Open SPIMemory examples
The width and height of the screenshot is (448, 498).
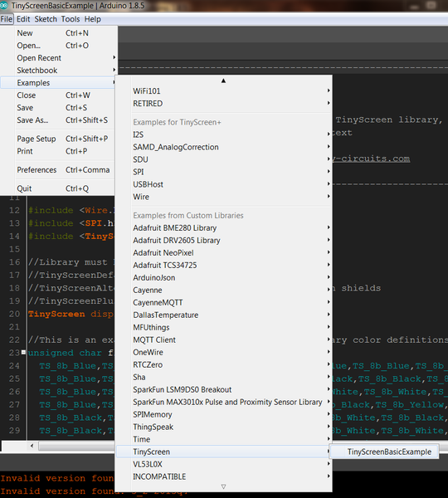click(224, 414)
